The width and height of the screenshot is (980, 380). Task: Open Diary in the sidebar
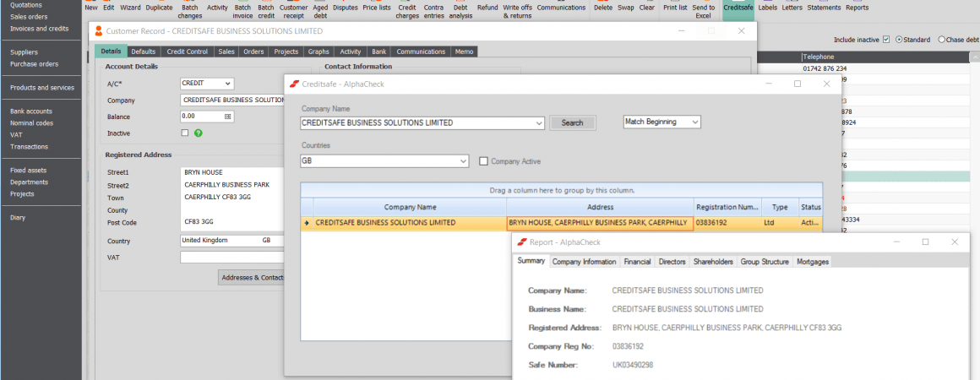coord(18,218)
